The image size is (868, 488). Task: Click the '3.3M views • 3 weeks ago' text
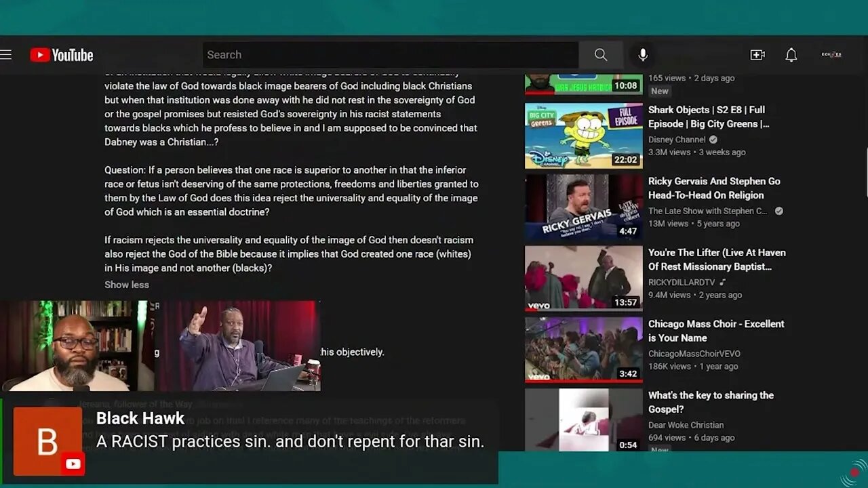[x=696, y=152]
